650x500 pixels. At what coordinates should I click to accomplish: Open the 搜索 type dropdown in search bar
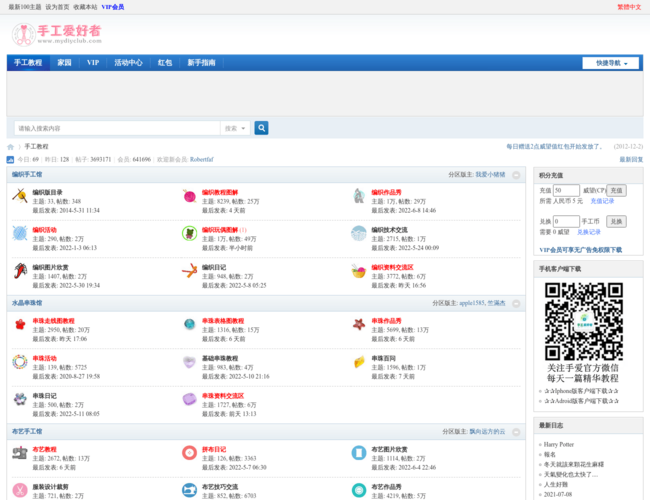(x=235, y=128)
